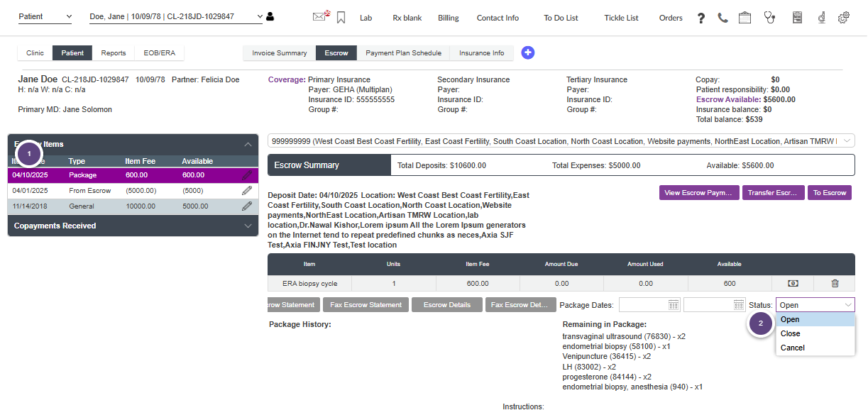Switch to Payment Plan Schedule tab
The height and width of the screenshot is (410, 868).
(x=403, y=53)
